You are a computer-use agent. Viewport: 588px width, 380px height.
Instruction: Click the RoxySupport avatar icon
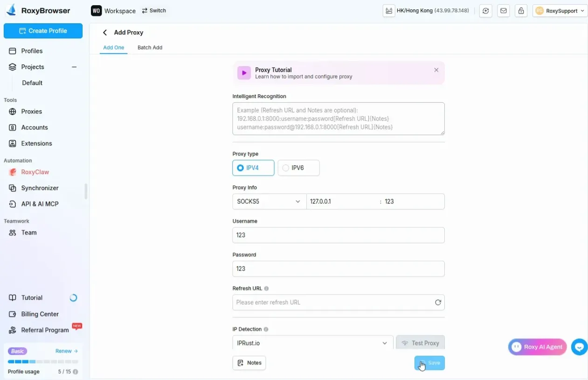click(540, 11)
